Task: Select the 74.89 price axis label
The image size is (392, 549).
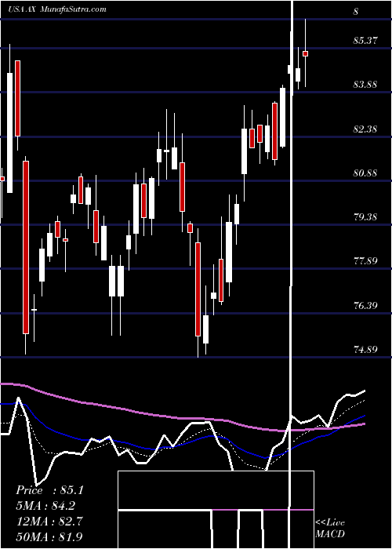Action: tap(365, 350)
